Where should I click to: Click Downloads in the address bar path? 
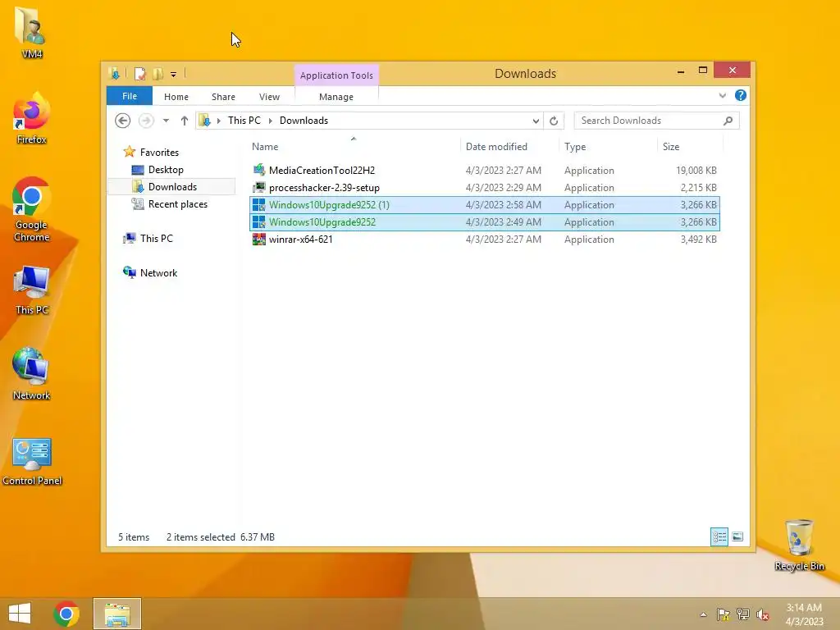click(304, 121)
